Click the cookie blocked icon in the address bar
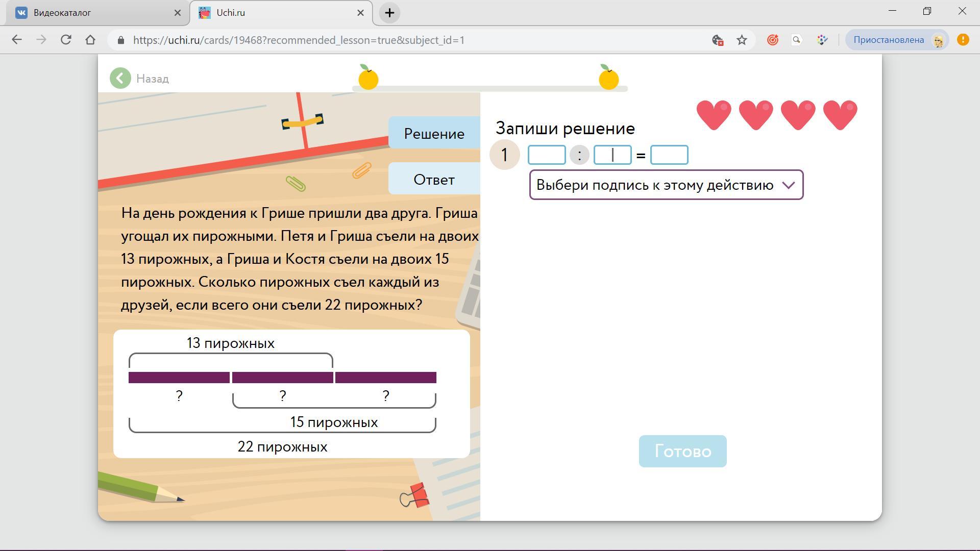The image size is (980, 551). [717, 40]
